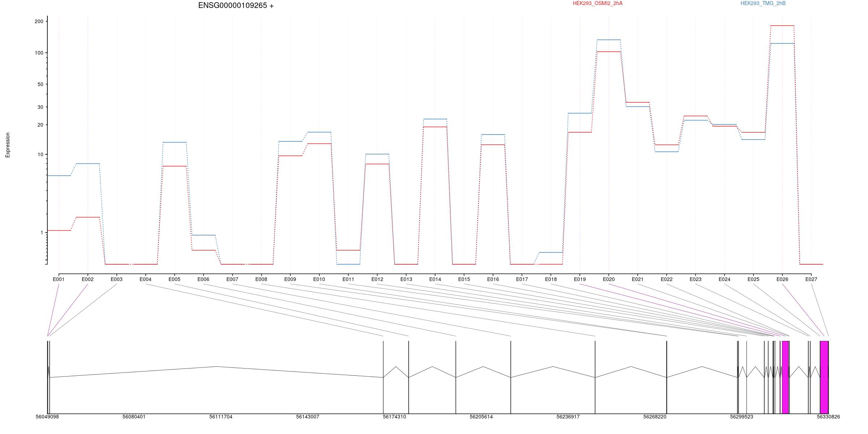Click the blue E001 expression line segment
The image size is (868, 434).
[59, 175]
